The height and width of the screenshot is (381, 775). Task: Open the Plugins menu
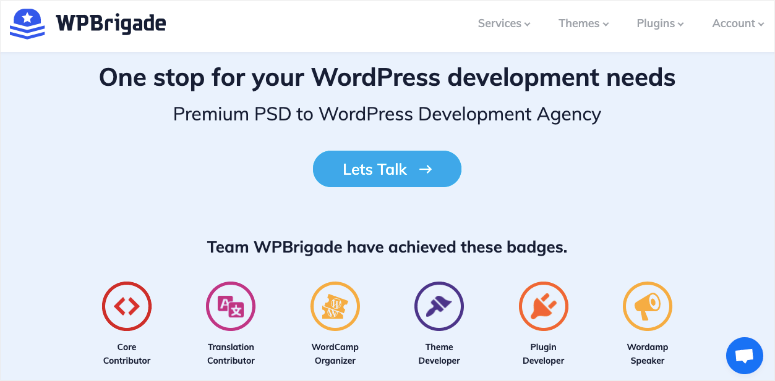pos(660,23)
